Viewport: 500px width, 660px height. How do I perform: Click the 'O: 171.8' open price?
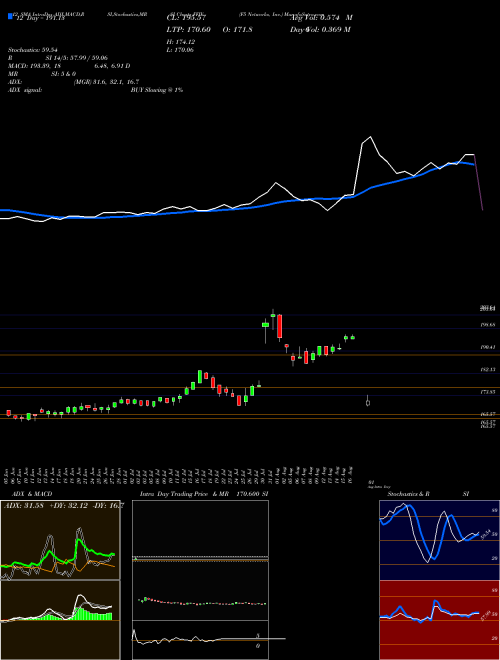click(x=236, y=29)
